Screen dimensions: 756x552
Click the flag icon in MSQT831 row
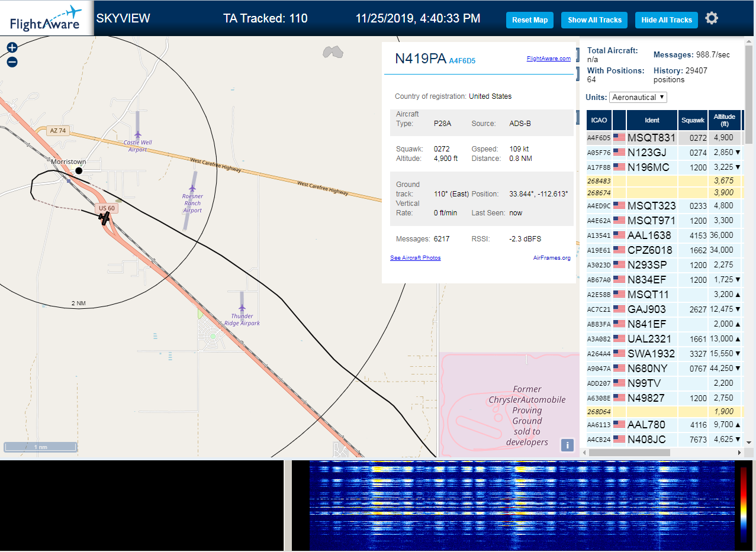click(619, 138)
